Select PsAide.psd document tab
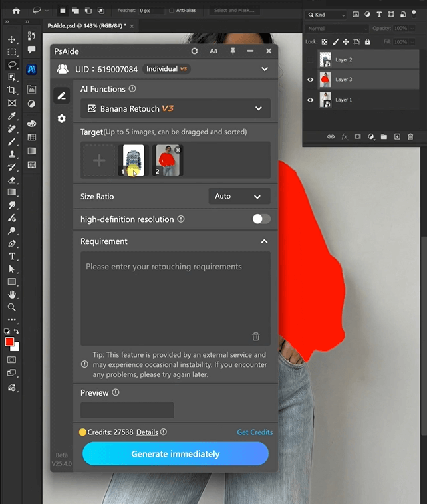 coord(87,26)
